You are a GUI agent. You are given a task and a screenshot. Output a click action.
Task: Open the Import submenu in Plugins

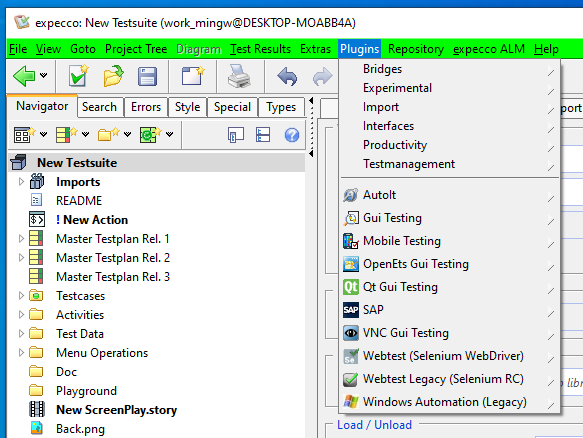point(449,107)
